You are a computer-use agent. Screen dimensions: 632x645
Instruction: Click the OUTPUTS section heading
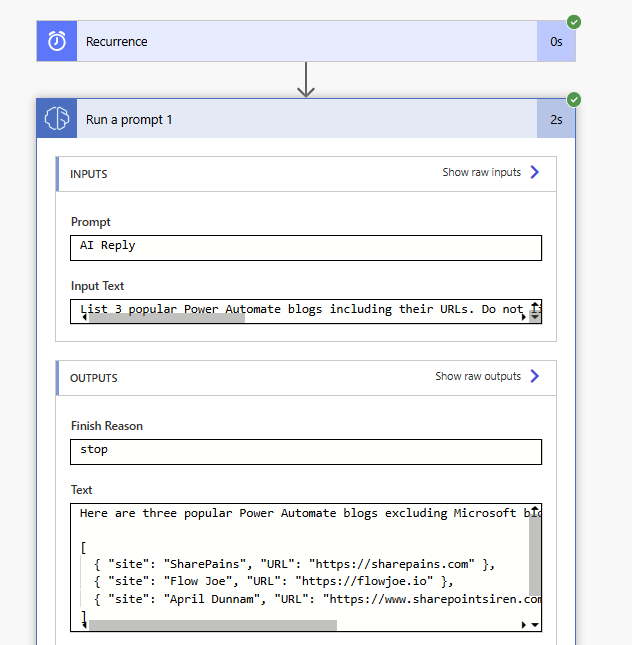(94, 378)
